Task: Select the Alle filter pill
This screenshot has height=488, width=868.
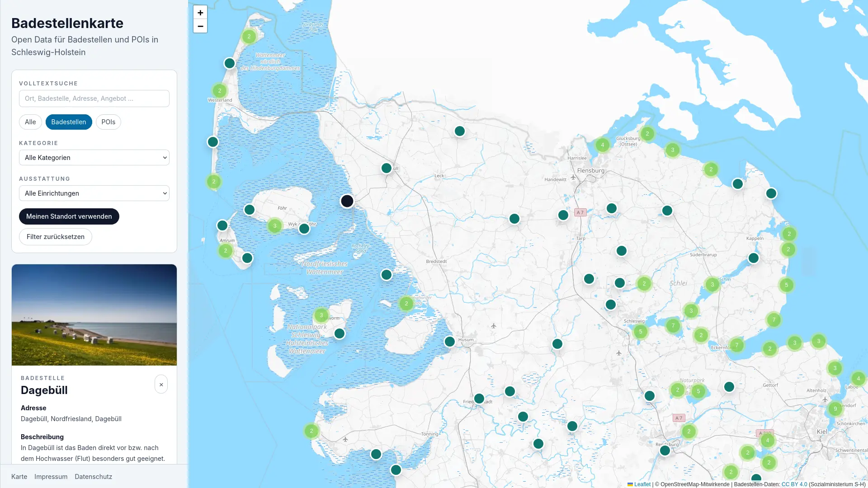Action: 30,122
